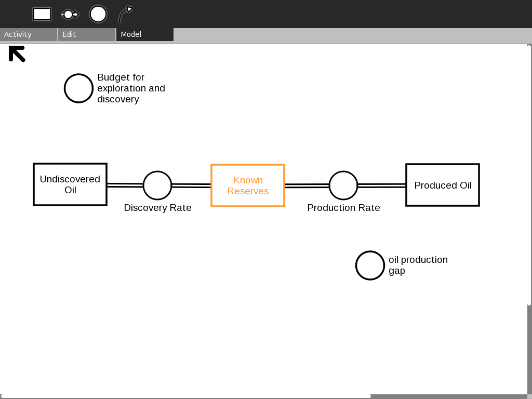
Task: Open the Edit menu
Action: tap(86, 34)
